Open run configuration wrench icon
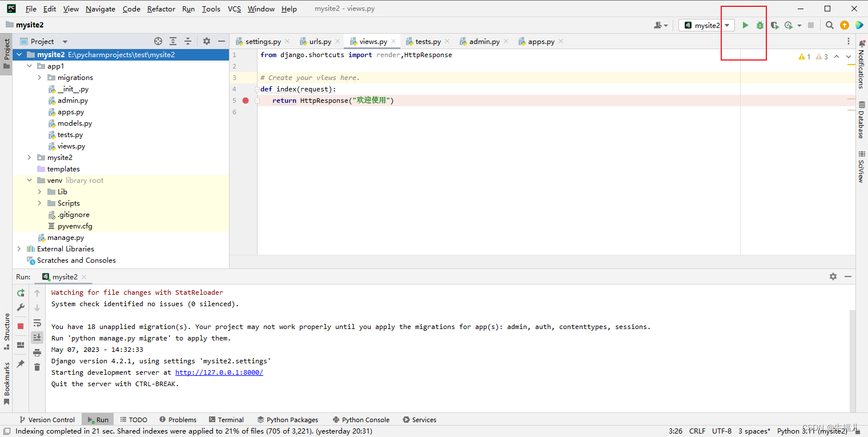This screenshot has height=437, width=868. pyautogui.click(x=21, y=307)
